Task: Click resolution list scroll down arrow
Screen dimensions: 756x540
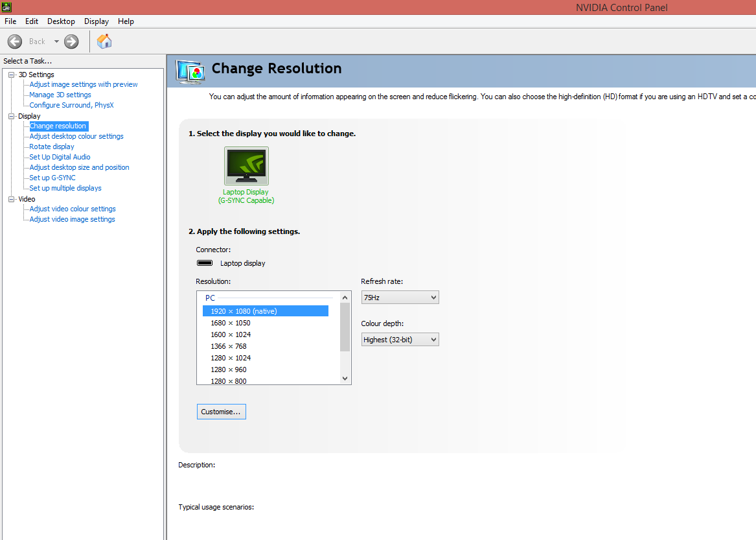Action: click(x=345, y=379)
